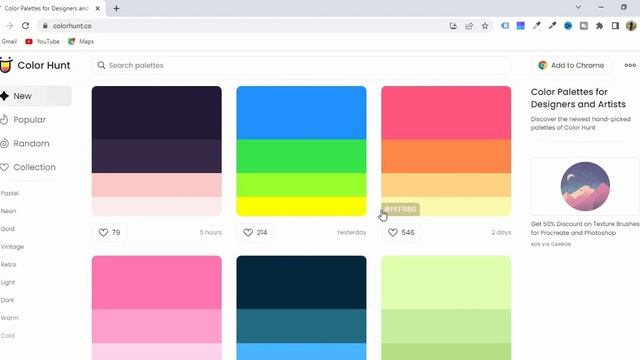Image resolution: width=640 pixels, height=360 pixels.
Task: Open the Get 50% Discount ad text
Action: pos(585,228)
